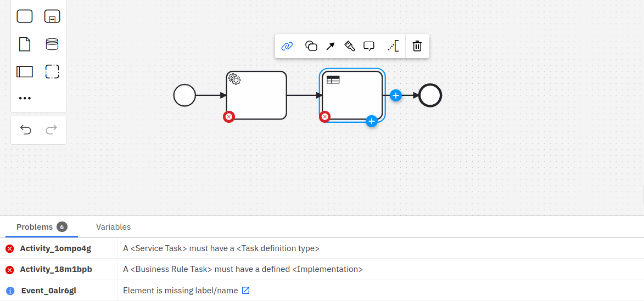Image resolution: width=644 pixels, height=301 pixels.
Task: Open the paint brush color picker
Action: (350, 46)
